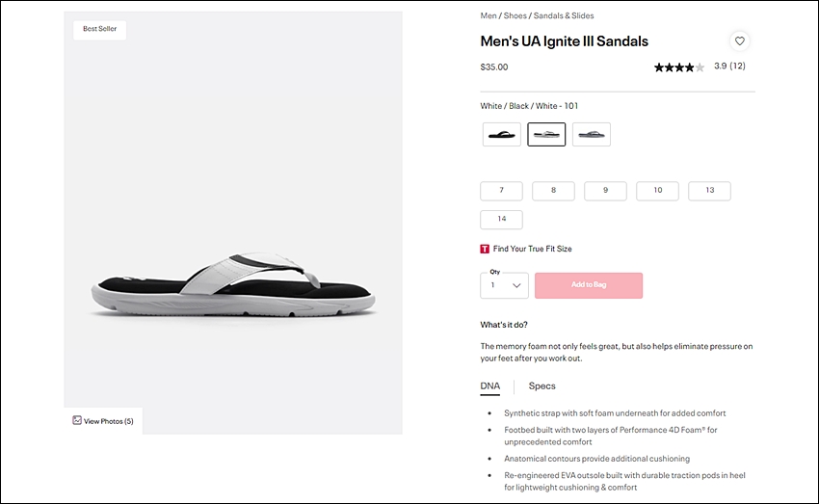Screen dimensions: 819x504
Task: Choose size 13
Action: click(x=709, y=191)
